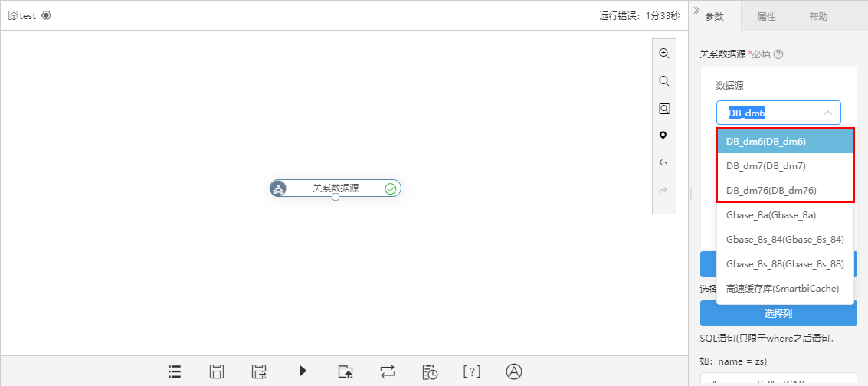Select DB_dm76(DB_dm76) option

coord(785,190)
